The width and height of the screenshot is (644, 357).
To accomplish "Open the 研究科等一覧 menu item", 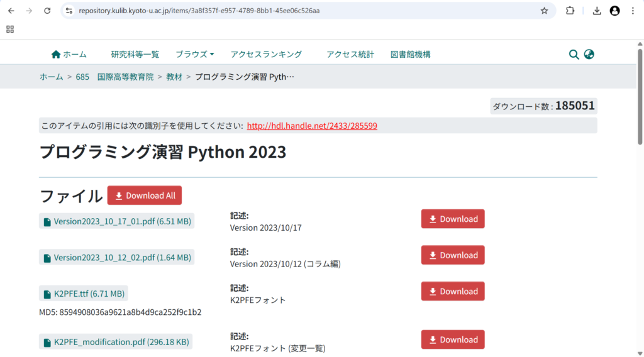I will pyautogui.click(x=135, y=54).
